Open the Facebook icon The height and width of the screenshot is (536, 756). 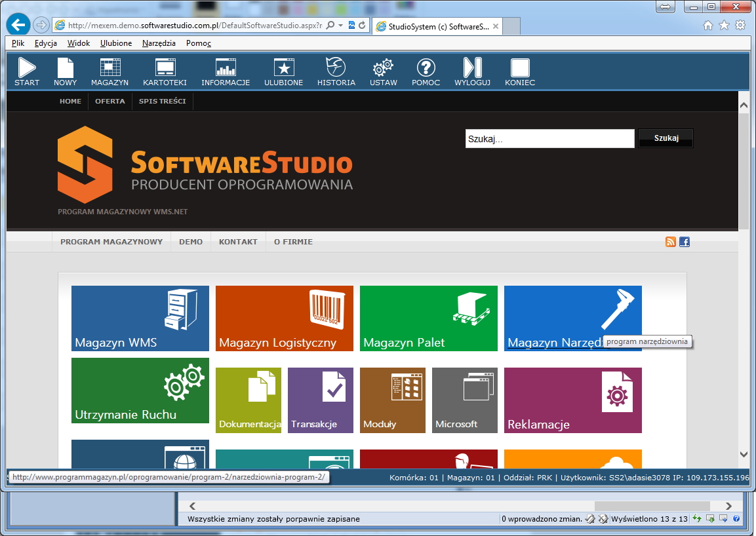[684, 242]
